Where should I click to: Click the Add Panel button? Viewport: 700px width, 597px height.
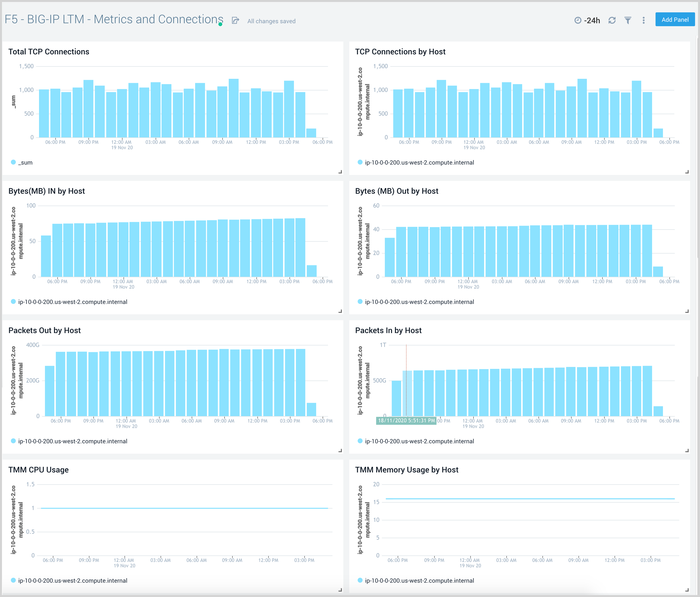[675, 20]
